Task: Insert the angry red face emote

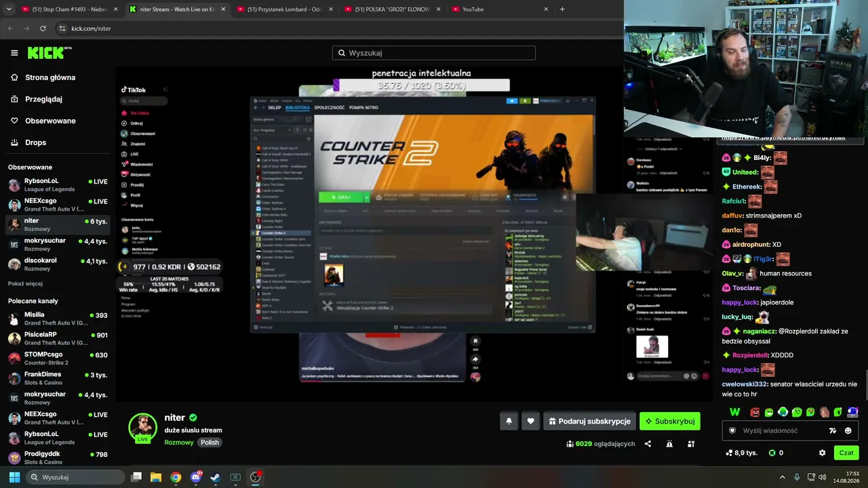Action: 755,412
